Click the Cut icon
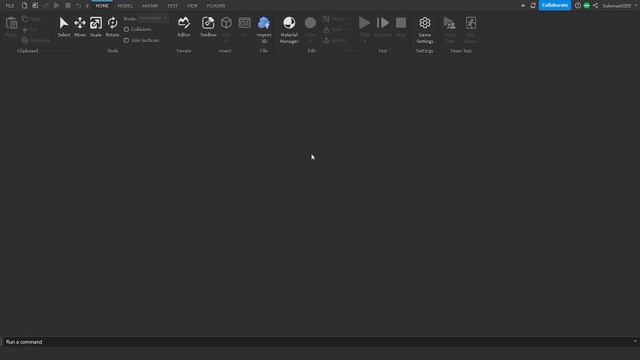 [25, 30]
